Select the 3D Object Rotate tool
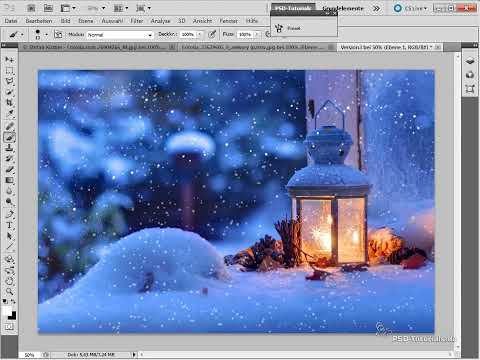 coord(9,259)
